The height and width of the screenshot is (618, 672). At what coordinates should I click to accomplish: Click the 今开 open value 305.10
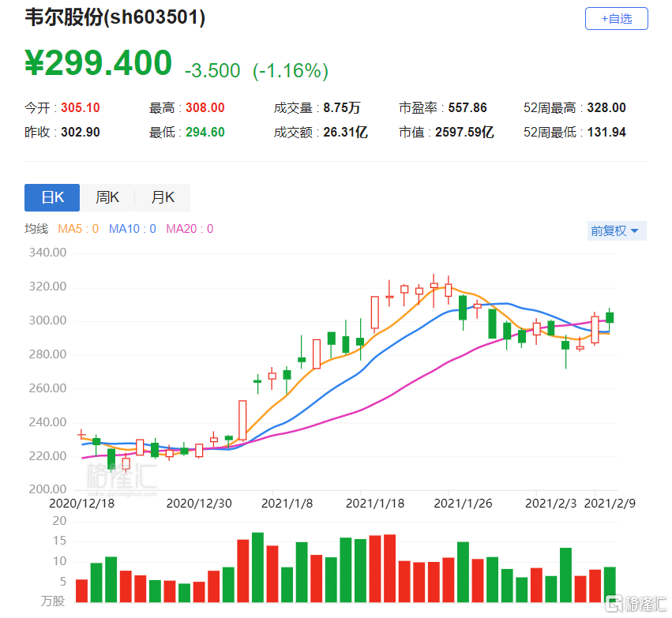click(x=80, y=107)
